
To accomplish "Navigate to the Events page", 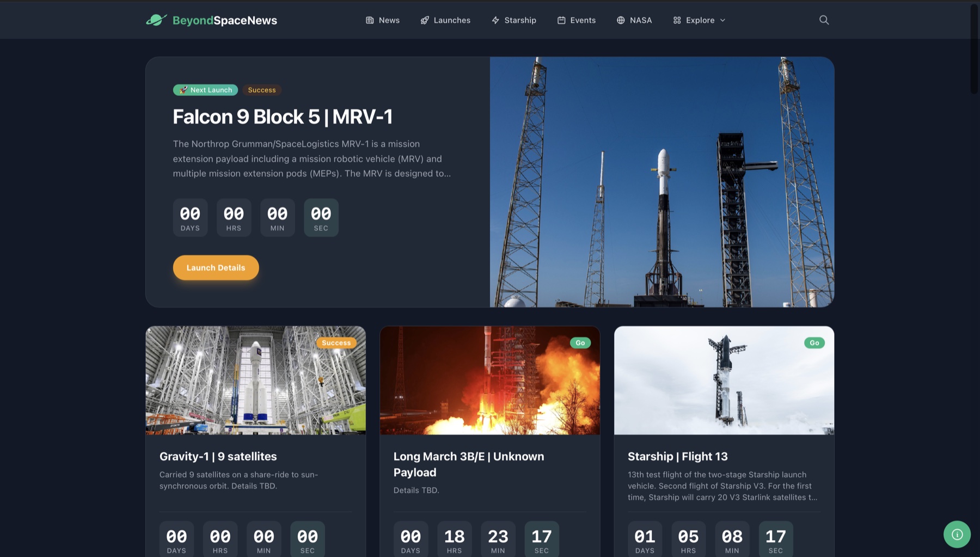I will (583, 20).
